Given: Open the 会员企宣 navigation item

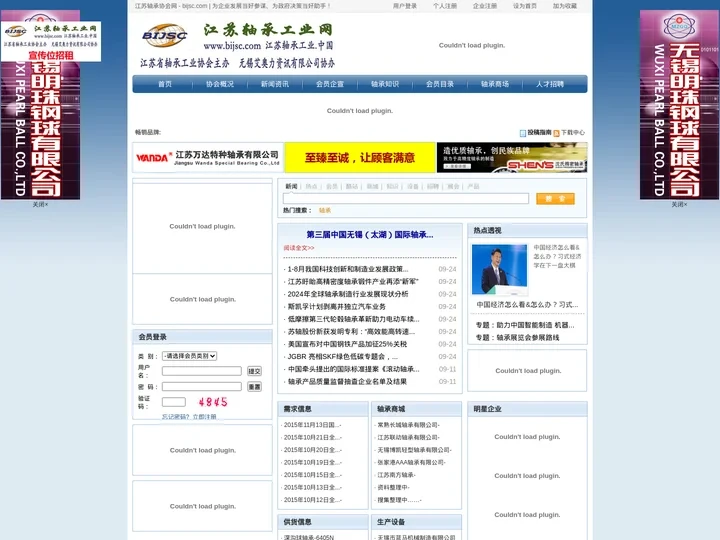Looking at the screenshot, I should coord(330,84).
